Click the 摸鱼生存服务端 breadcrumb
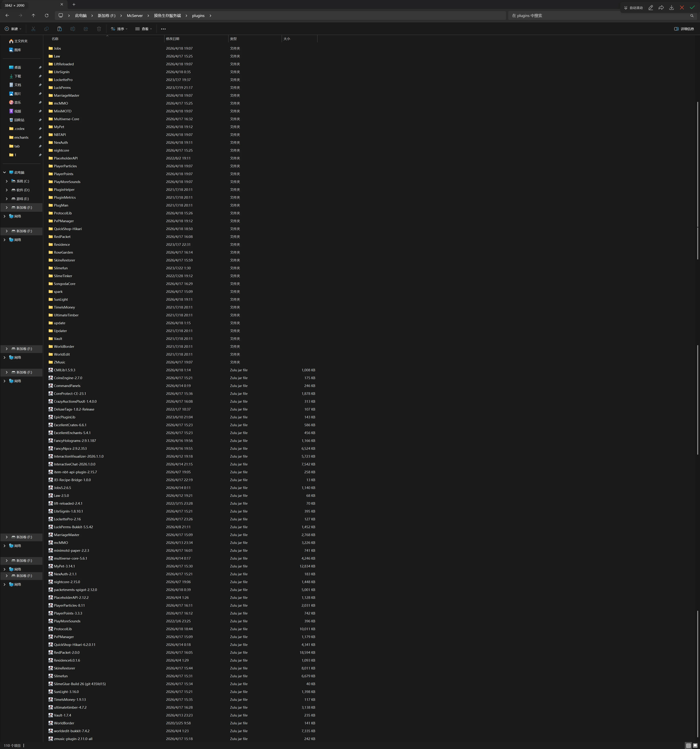The image size is (700, 749). 167,16
